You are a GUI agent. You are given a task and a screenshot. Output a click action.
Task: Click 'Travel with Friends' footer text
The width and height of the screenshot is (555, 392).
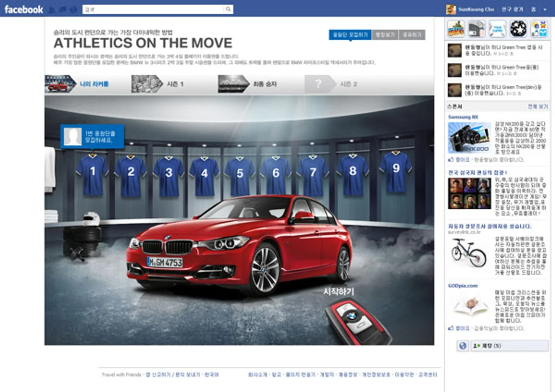[122, 375]
